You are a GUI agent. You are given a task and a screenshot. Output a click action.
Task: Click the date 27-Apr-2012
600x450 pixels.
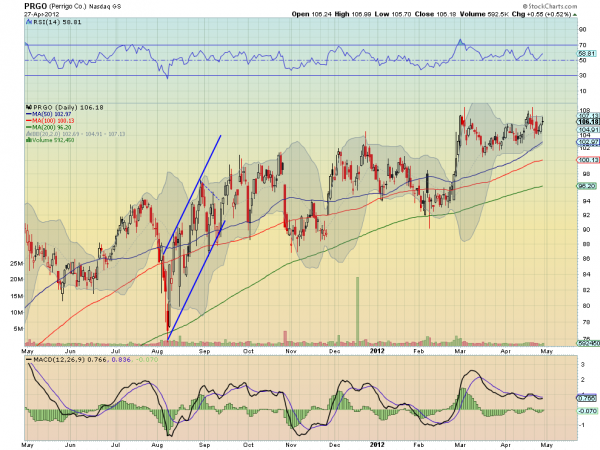(41, 14)
